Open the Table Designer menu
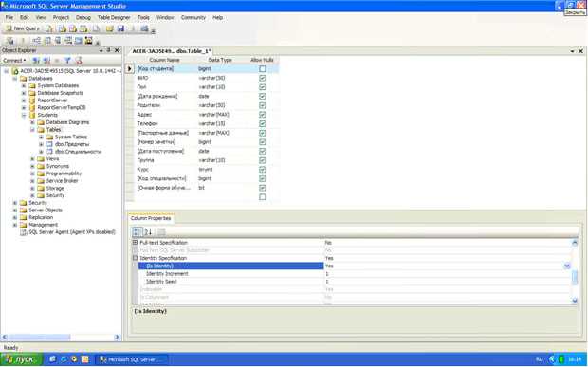The height and width of the screenshot is (367, 588). click(x=114, y=18)
